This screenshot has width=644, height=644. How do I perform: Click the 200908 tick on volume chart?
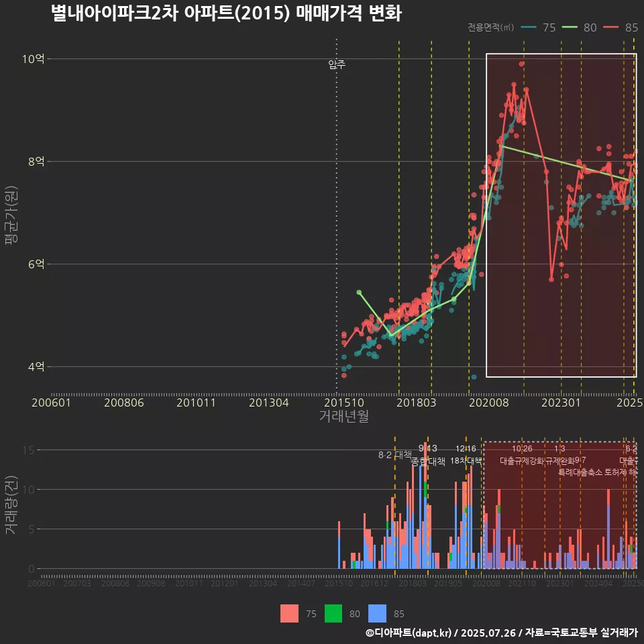pos(151,583)
